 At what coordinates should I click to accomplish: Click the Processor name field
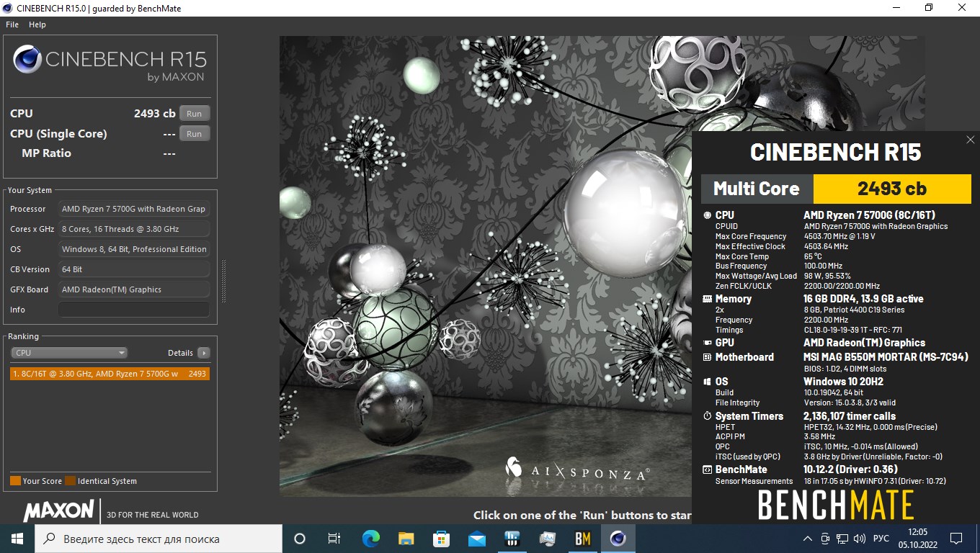click(x=134, y=209)
